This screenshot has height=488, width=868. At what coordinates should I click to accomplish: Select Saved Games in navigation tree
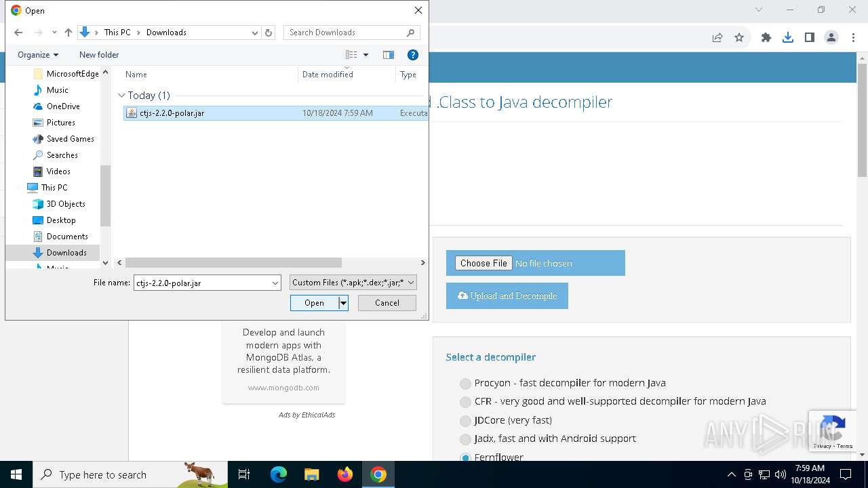pos(63,139)
